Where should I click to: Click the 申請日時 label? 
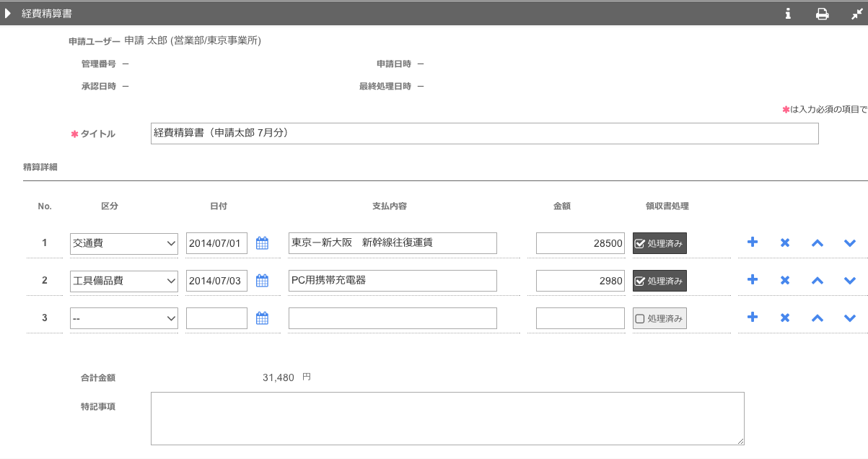point(394,64)
